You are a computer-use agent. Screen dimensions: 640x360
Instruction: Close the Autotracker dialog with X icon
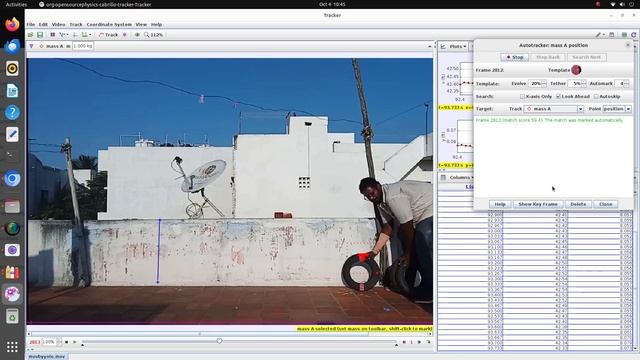[x=628, y=45]
